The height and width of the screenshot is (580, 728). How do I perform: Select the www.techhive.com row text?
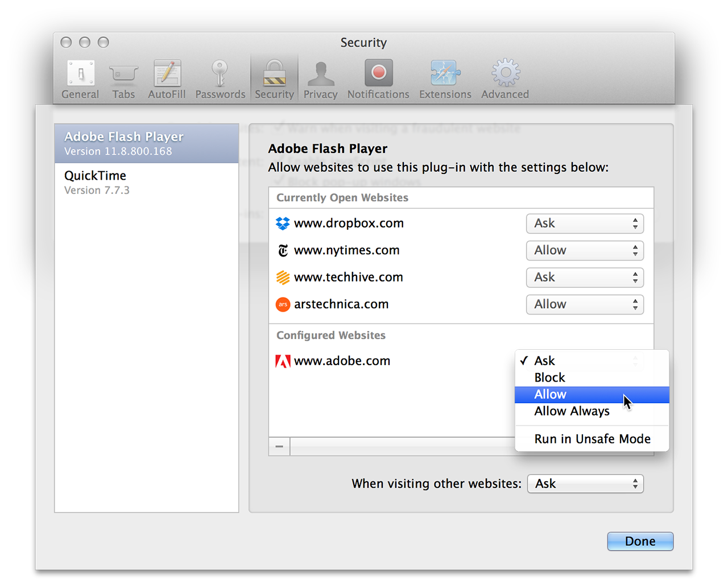348,277
